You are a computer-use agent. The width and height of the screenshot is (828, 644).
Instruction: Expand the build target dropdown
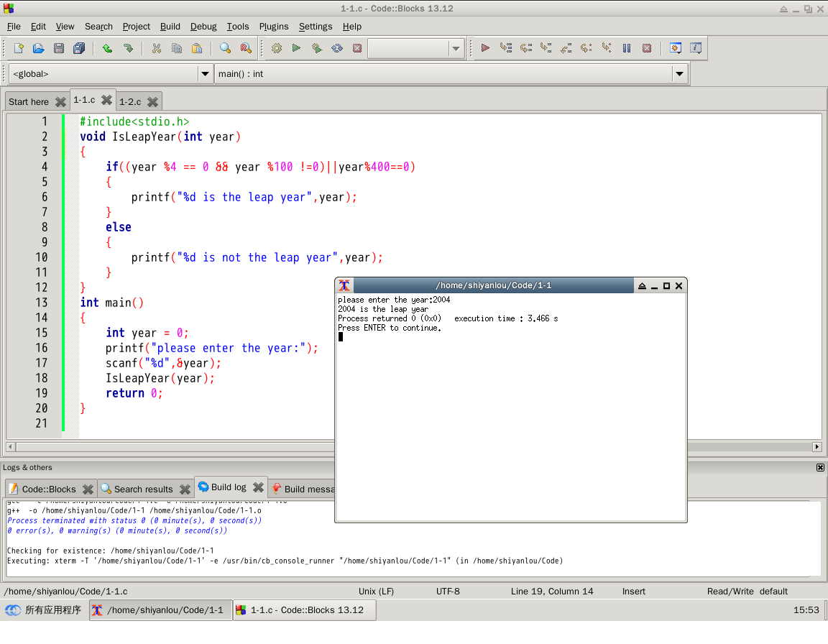point(456,48)
